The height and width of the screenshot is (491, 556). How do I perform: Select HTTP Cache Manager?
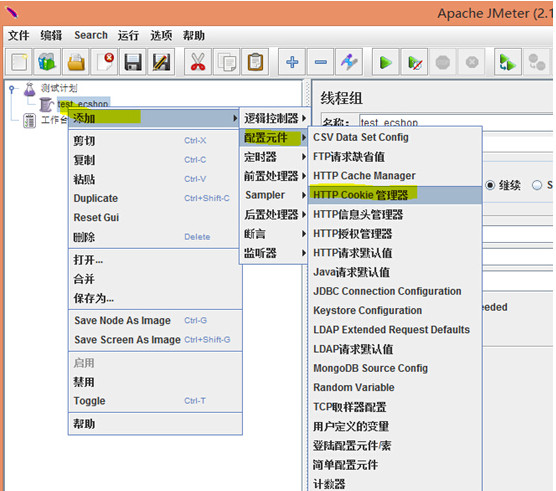pos(395,176)
